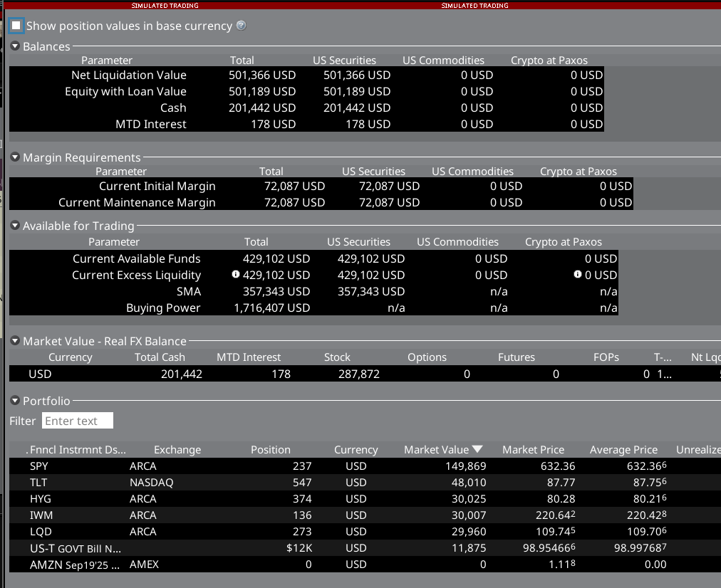Viewport: 721px width, 588px height.
Task: Click Buying Power 1,716,407 USD value
Action: (x=271, y=308)
